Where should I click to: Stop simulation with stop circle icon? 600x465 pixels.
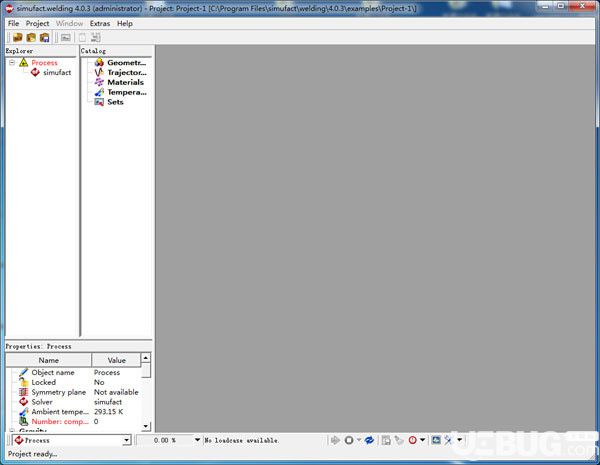click(349, 440)
